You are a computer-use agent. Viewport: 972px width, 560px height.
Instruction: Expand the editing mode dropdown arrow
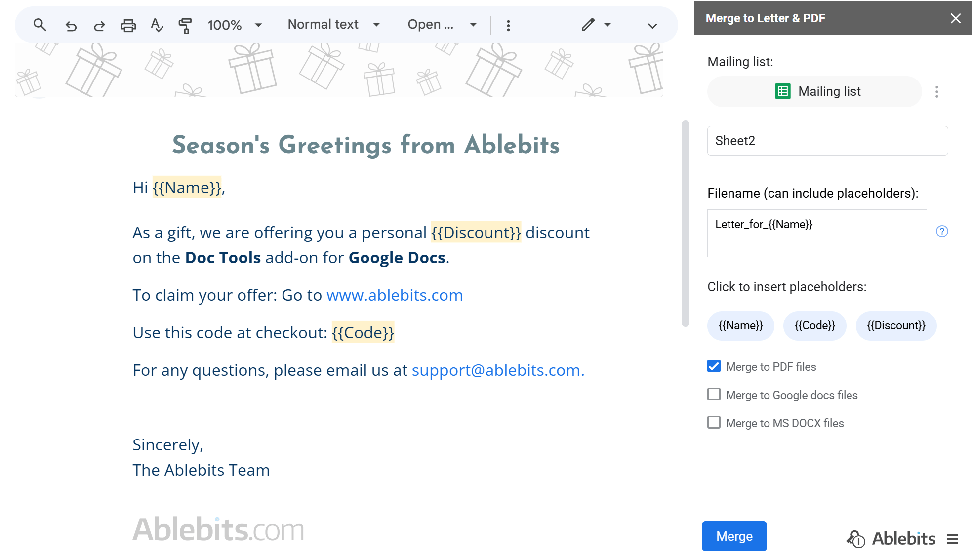click(607, 25)
